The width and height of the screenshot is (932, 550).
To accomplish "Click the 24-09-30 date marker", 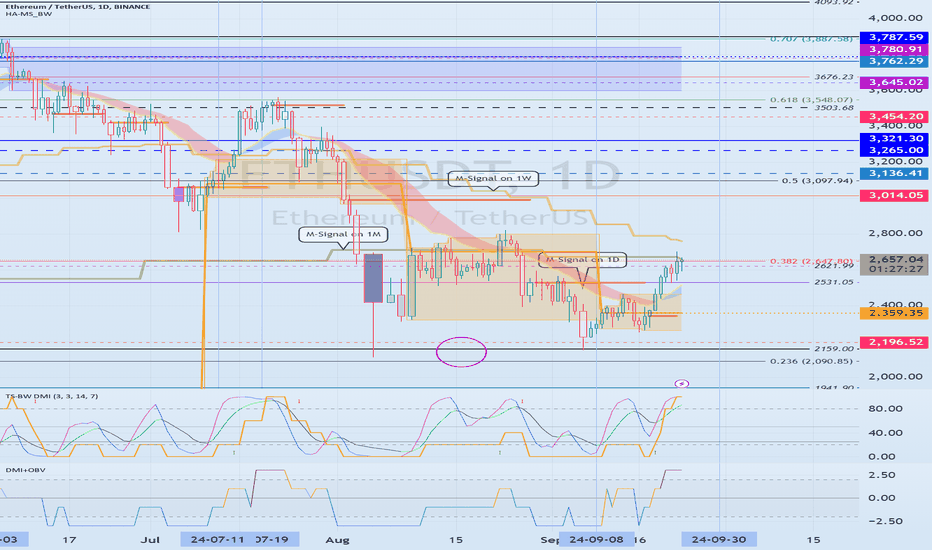I will pos(719,540).
